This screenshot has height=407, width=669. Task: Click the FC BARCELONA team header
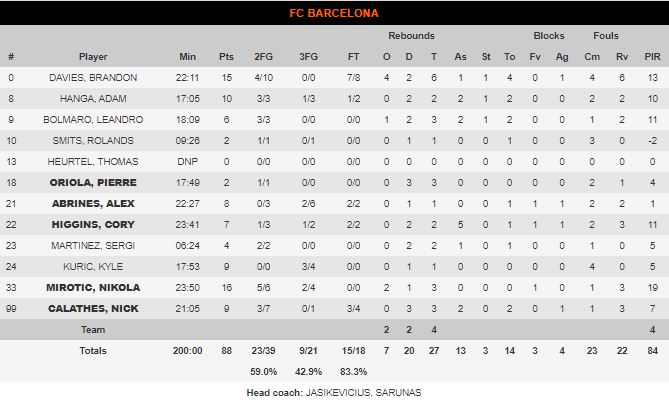coord(334,13)
